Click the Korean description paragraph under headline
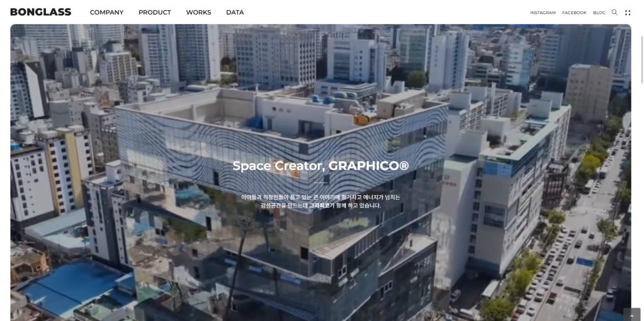This screenshot has width=644, height=321. (x=321, y=201)
